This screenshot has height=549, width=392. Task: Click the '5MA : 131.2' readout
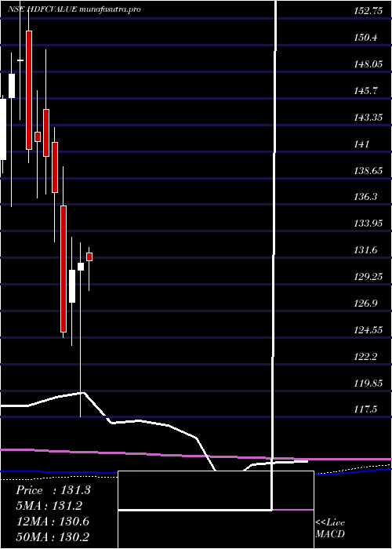tap(49, 506)
